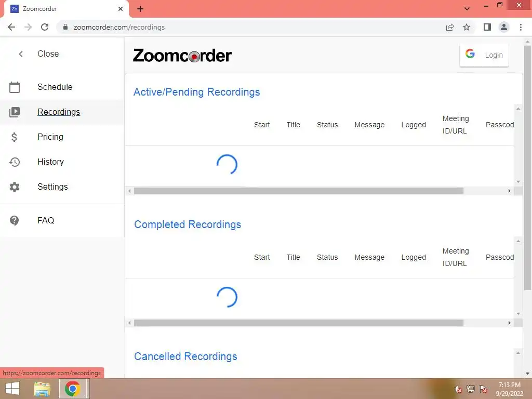Screen dimensions: 532x399
Task: Click Start column header in Completed table
Action: click(262, 258)
